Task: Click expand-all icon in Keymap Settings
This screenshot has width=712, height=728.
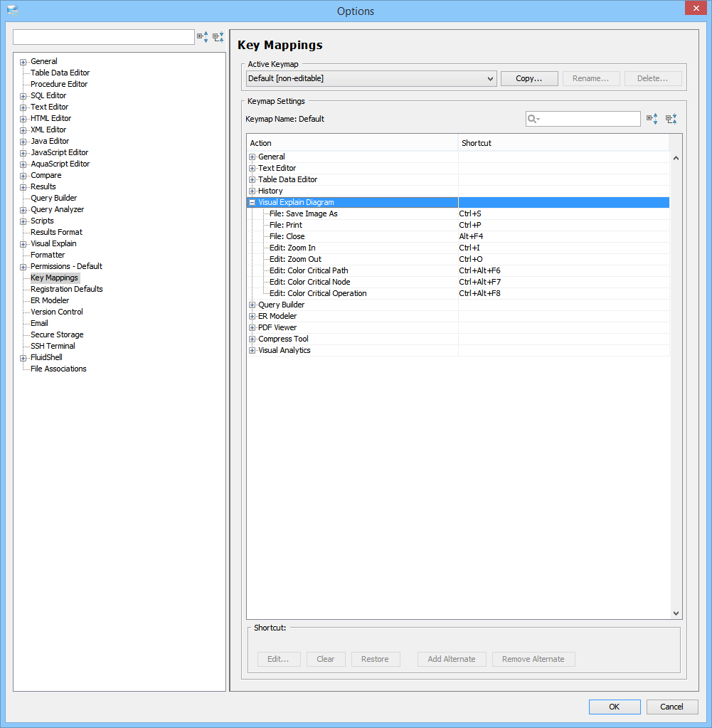Action: (x=652, y=119)
